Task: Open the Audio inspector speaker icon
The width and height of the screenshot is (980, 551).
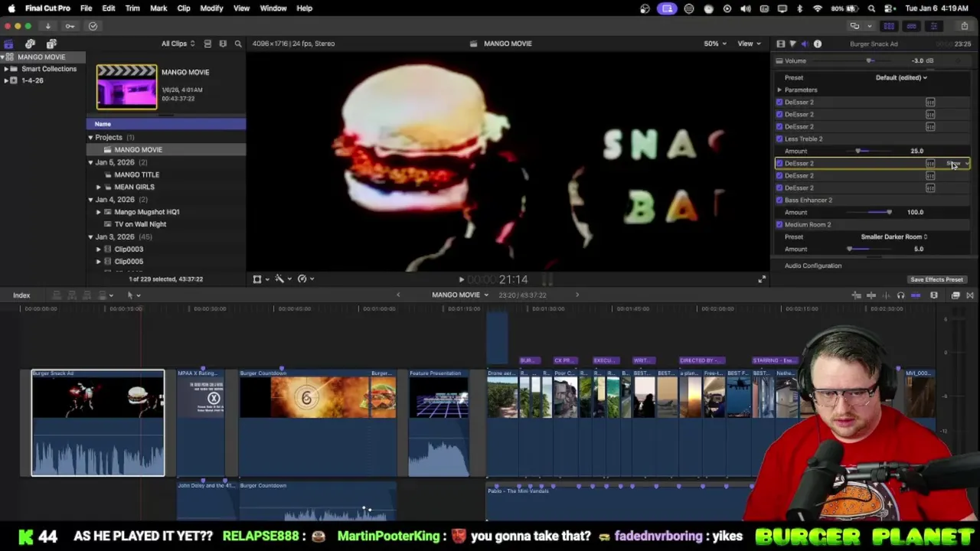Action: [x=805, y=44]
